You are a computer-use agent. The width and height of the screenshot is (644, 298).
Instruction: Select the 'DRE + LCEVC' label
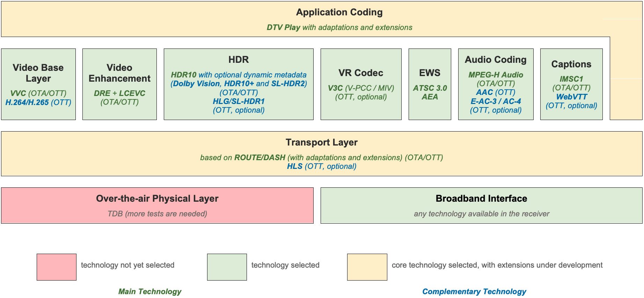pos(119,93)
